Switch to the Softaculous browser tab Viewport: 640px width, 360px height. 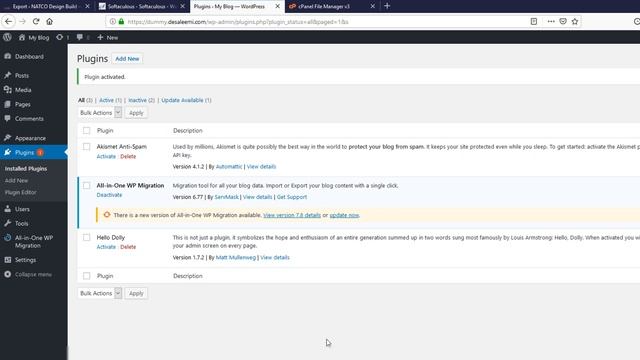[x=142, y=6]
